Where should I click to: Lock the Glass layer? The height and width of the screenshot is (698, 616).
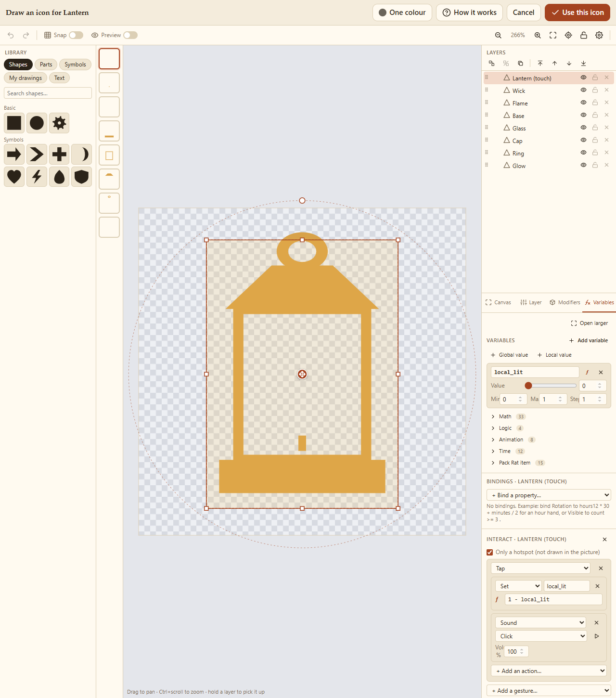tap(595, 128)
